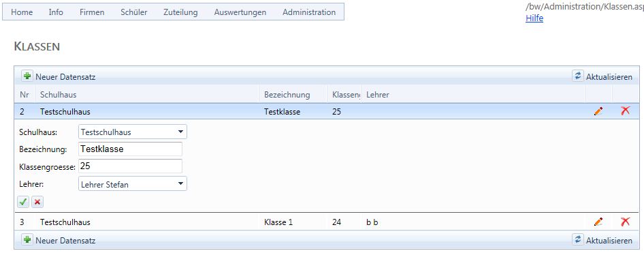Viewport: 644px width, 253px height.
Task: Confirm edit with green checkmark icon
Action: pos(23,202)
